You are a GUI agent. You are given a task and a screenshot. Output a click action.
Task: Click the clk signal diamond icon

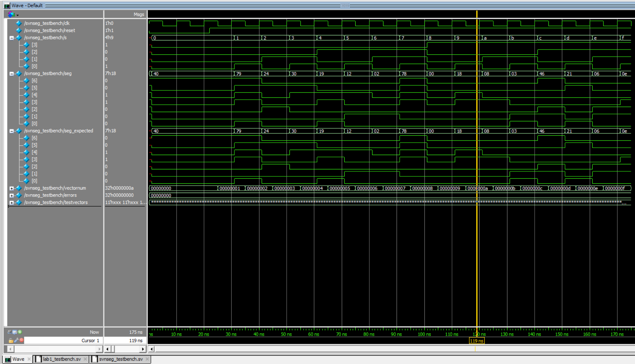pos(19,23)
